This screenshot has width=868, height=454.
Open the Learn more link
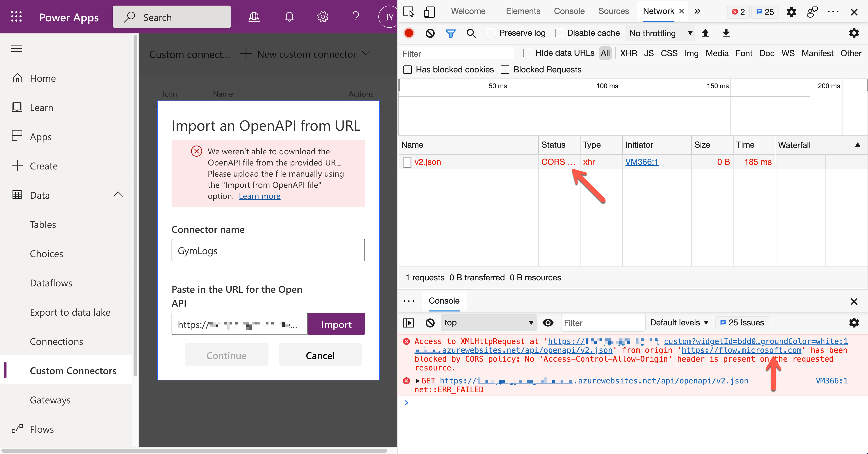click(x=259, y=196)
